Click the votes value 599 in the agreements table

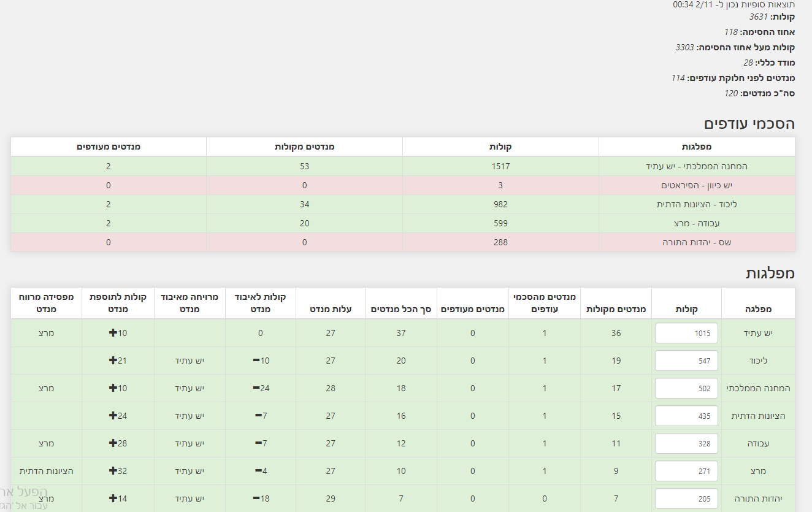(x=500, y=223)
